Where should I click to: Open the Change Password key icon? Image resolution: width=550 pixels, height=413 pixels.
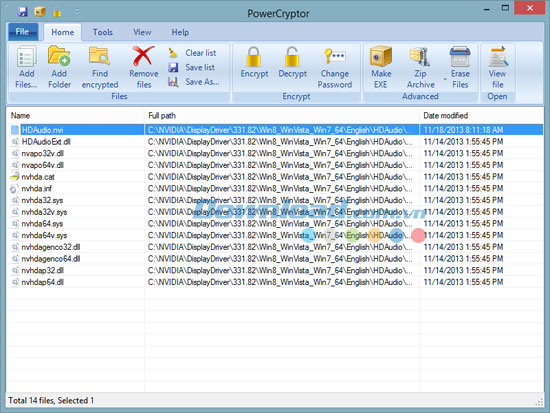[334, 56]
